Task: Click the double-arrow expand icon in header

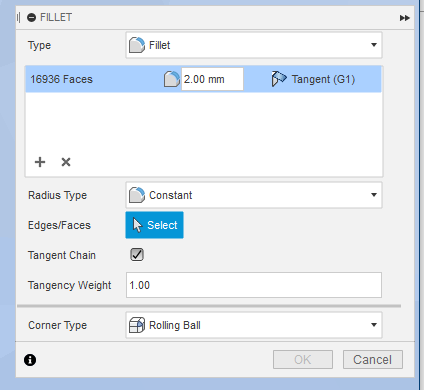Action: tap(405, 18)
